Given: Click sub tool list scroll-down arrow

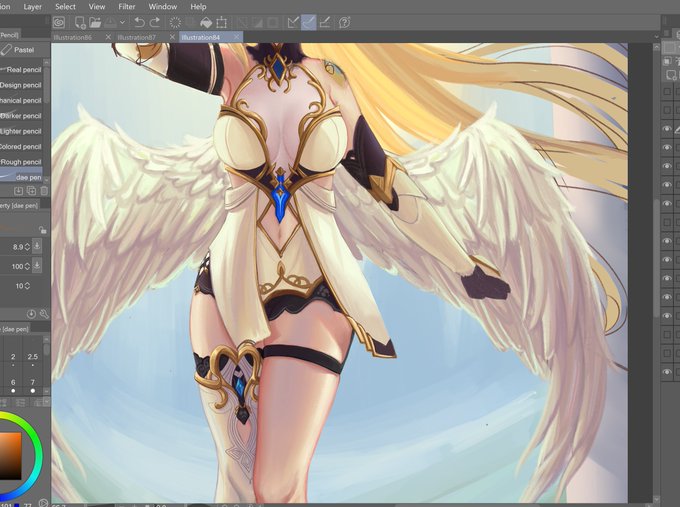Looking at the screenshot, I should point(47,179).
